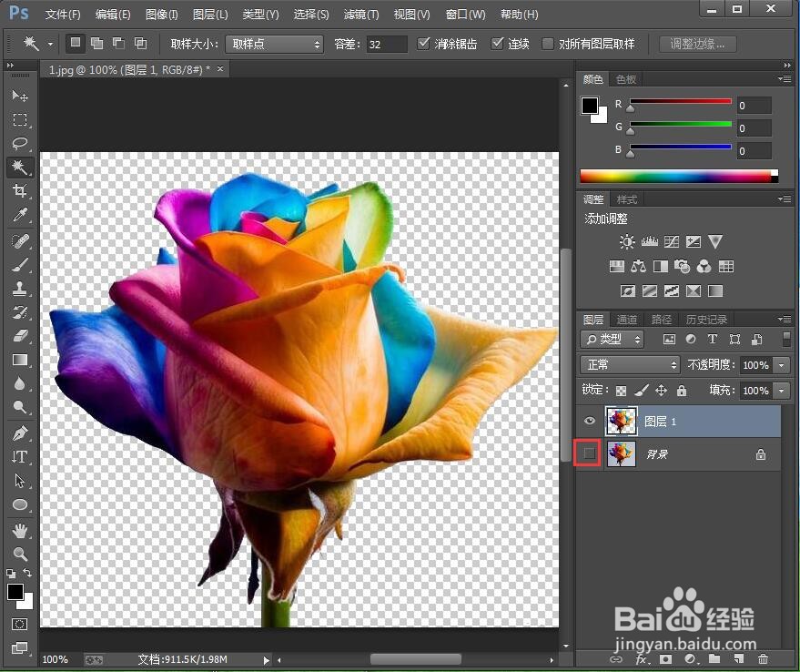Select the Zoom tool in toolbar
The width and height of the screenshot is (800, 672).
click(x=20, y=554)
